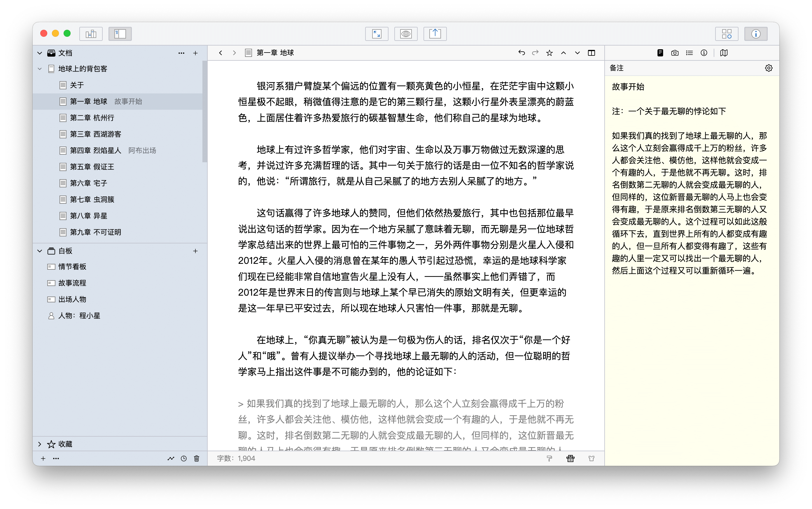Screen dimensions: 812x509
Task: Enter full screen writing mode
Action: pyautogui.click(x=377, y=34)
